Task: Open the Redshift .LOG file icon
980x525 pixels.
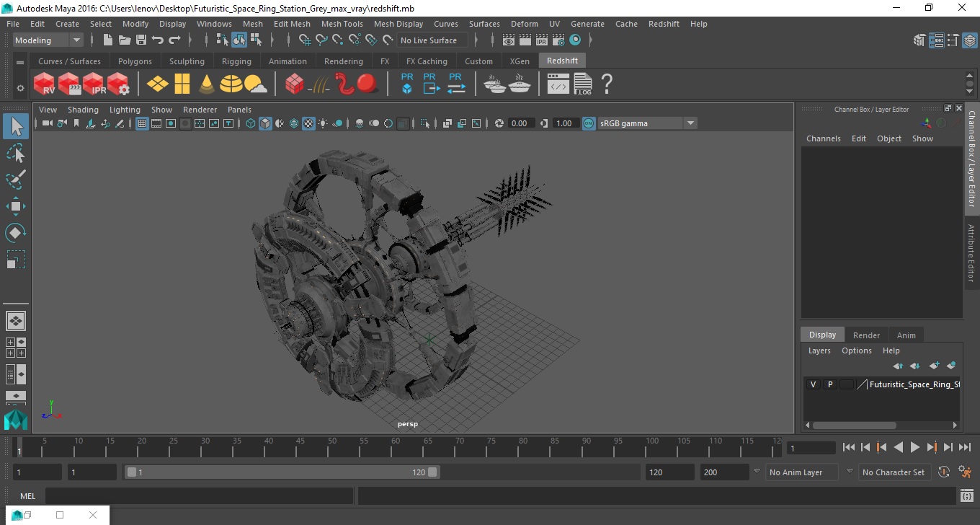Action: tap(583, 84)
